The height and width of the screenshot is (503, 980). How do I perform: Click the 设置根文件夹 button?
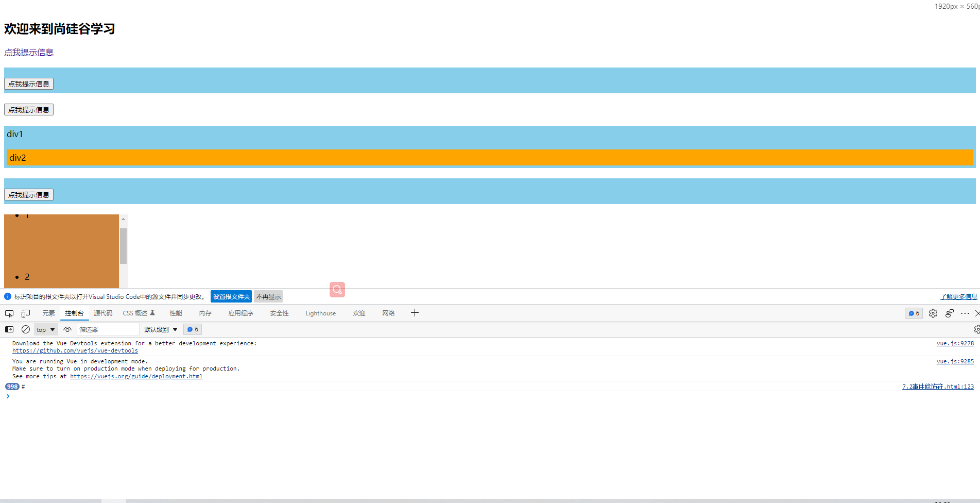231,296
